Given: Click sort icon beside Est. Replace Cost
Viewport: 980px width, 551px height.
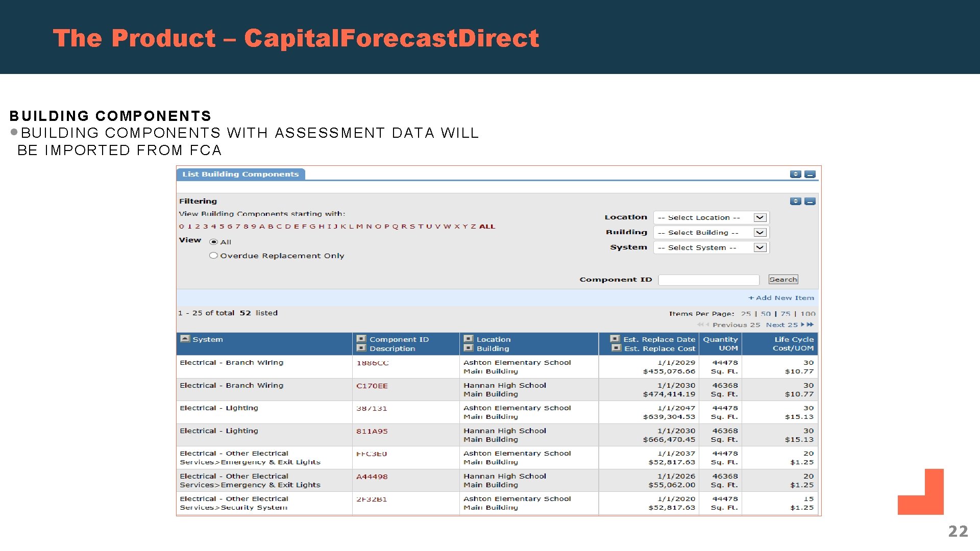Looking at the screenshot, I should pos(616,348).
